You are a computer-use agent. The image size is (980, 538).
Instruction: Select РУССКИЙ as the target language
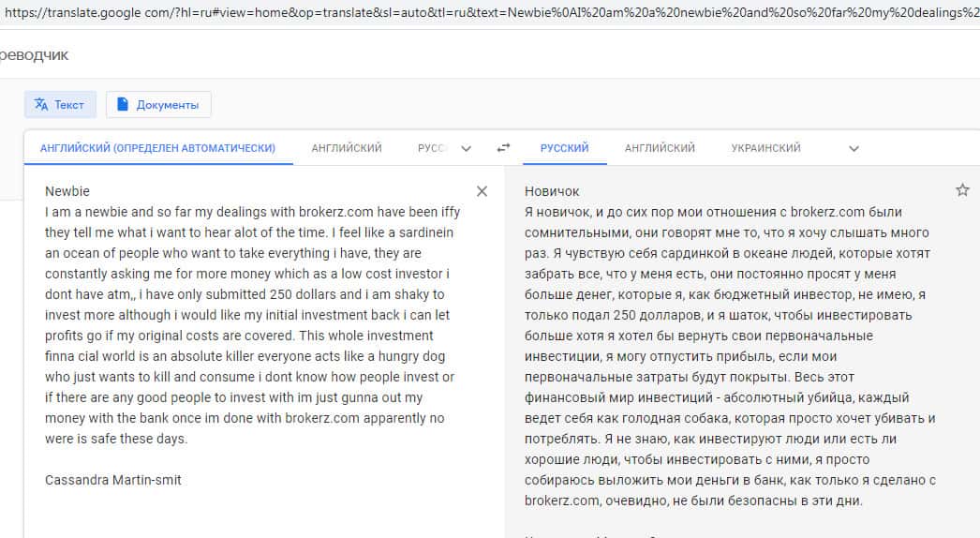point(564,148)
